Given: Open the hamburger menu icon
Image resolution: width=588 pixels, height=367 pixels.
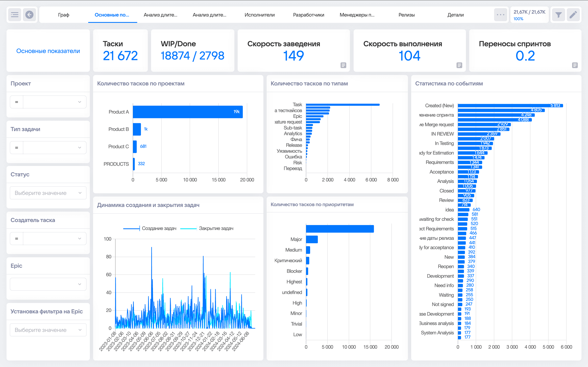Looking at the screenshot, I should click(x=14, y=15).
